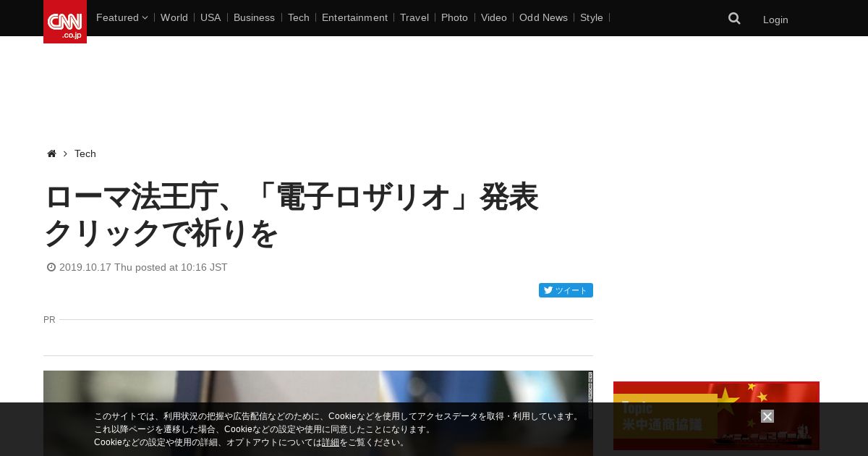Share article with the ツイート button
Viewport: 868px width, 456px height.
(566, 290)
